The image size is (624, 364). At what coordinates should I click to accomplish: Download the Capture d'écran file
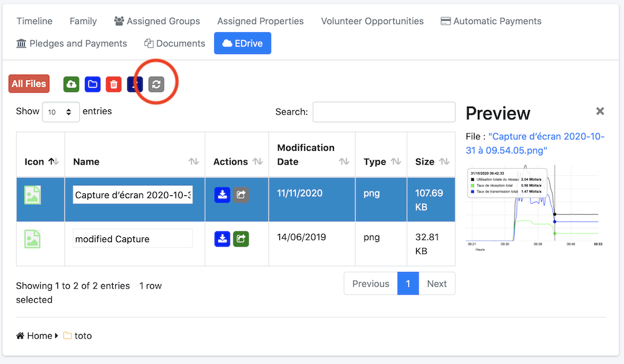point(222,195)
